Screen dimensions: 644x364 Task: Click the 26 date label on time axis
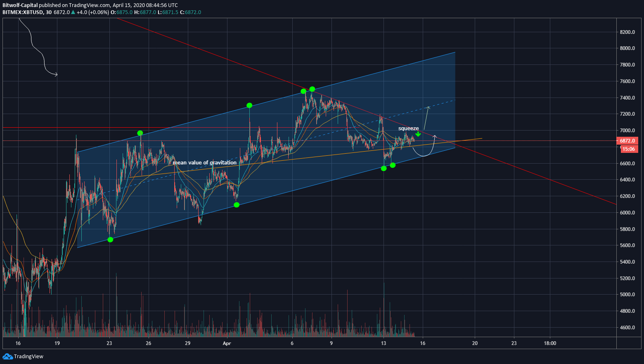point(148,343)
